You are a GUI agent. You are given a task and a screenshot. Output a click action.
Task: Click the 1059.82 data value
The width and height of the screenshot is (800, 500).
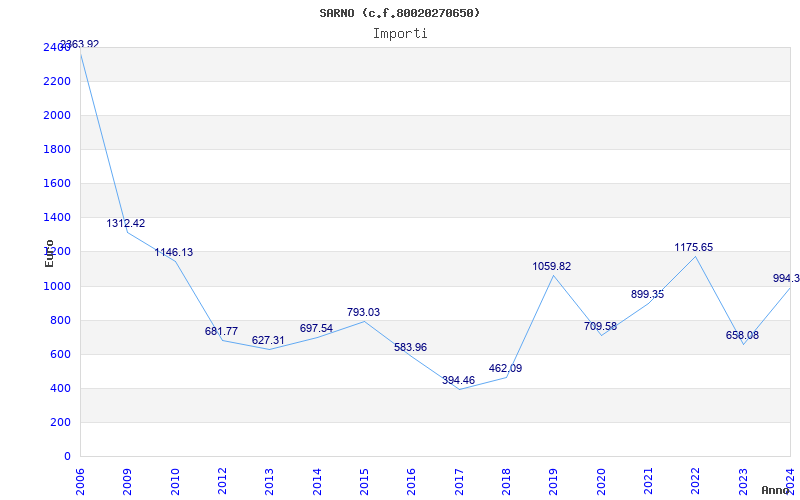tap(552, 266)
